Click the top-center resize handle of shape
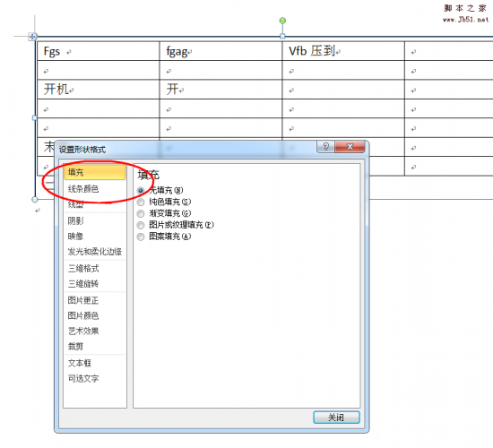The height and width of the screenshot is (448, 493). click(x=282, y=36)
